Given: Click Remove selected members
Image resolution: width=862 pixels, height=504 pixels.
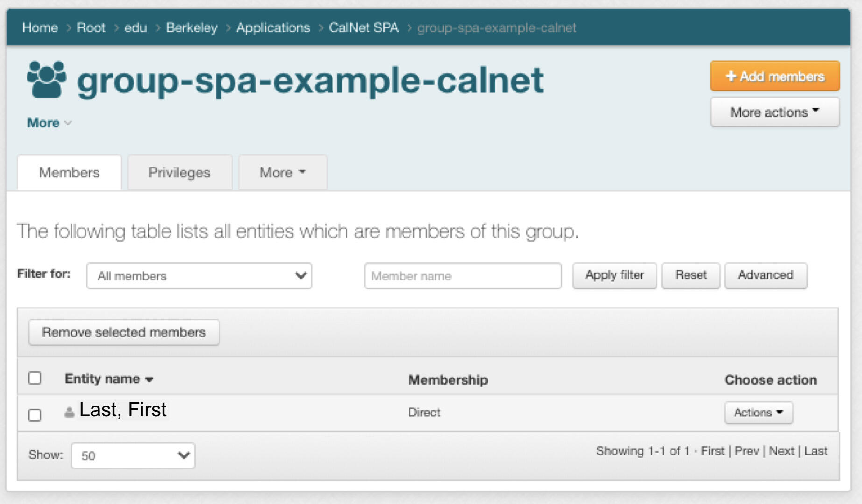Looking at the screenshot, I should point(123,332).
